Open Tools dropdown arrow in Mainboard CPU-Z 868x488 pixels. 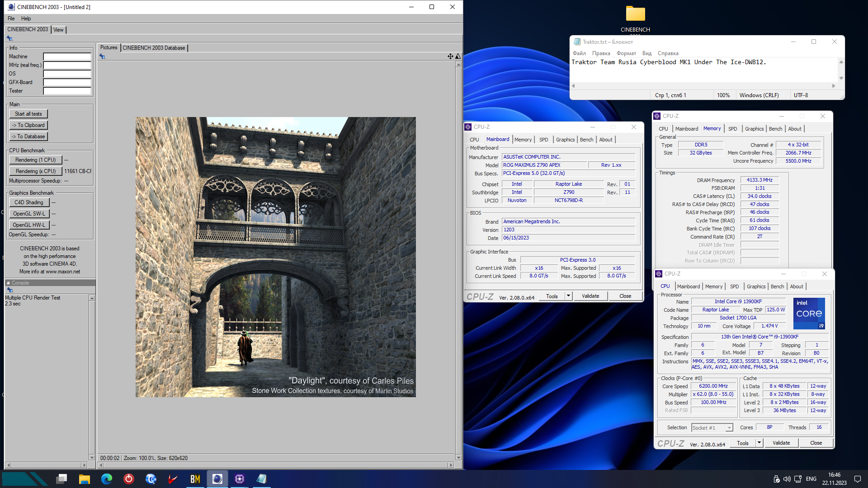(x=568, y=296)
